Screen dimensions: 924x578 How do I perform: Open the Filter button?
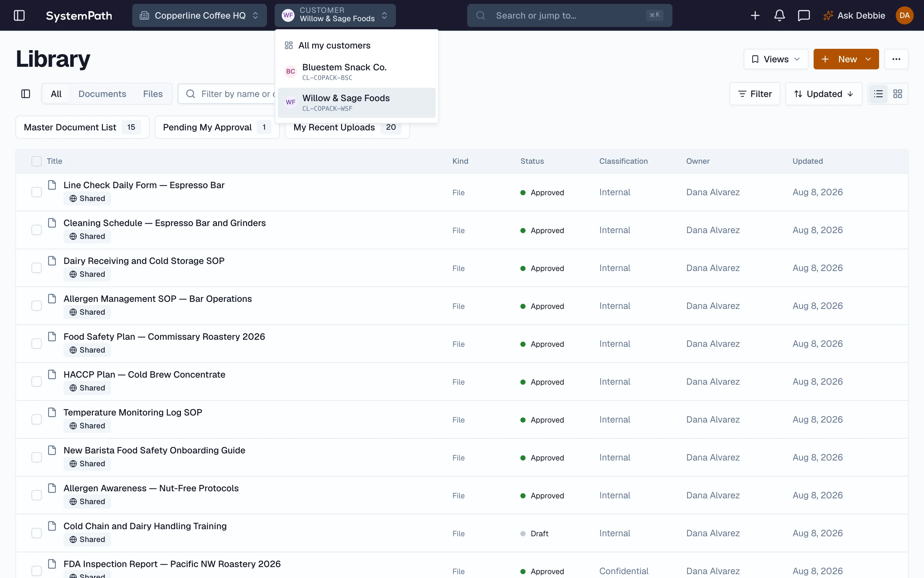point(755,94)
